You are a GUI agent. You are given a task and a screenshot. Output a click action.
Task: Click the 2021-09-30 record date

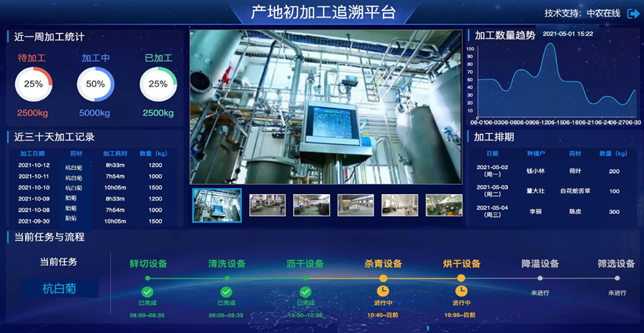[x=34, y=221]
